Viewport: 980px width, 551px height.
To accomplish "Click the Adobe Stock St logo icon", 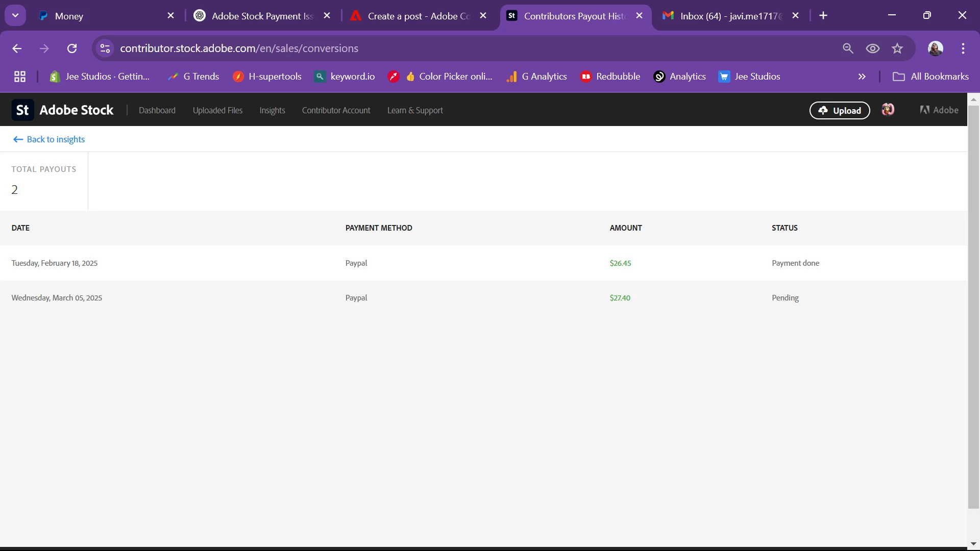I will 22,110.
